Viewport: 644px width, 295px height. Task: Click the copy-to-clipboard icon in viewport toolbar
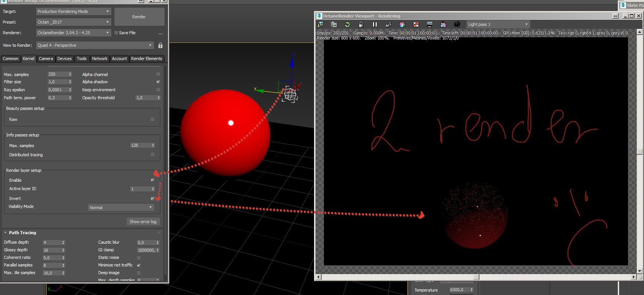(334, 24)
